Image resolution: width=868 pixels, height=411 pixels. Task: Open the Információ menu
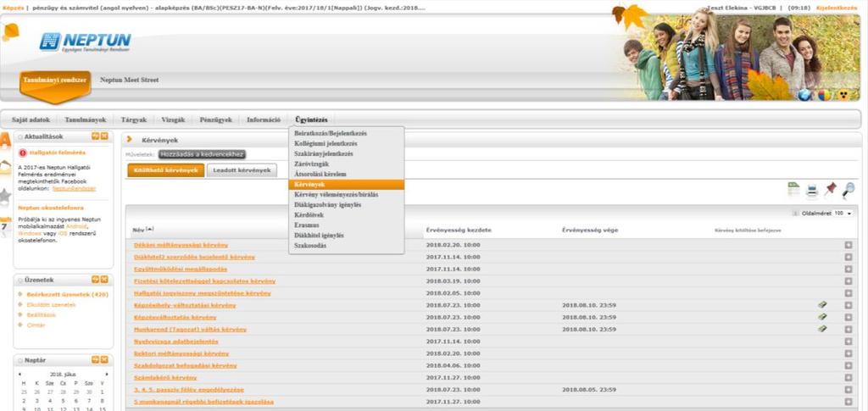(x=264, y=119)
